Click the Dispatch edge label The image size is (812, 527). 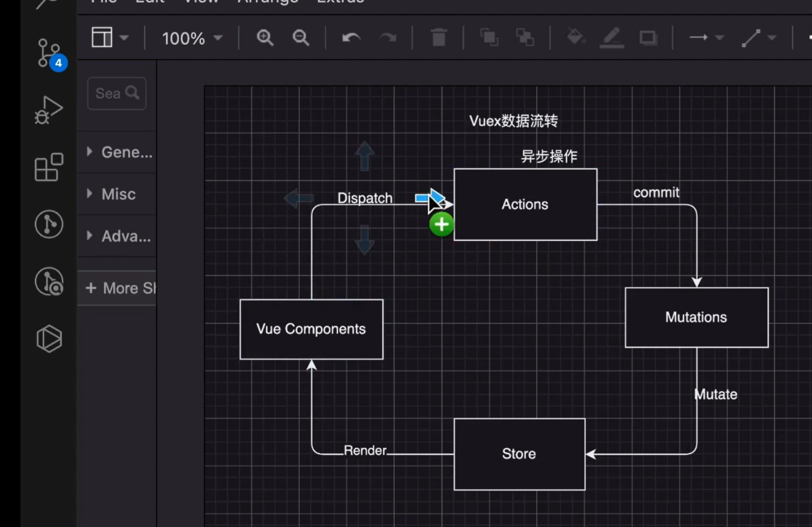tap(365, 198)
